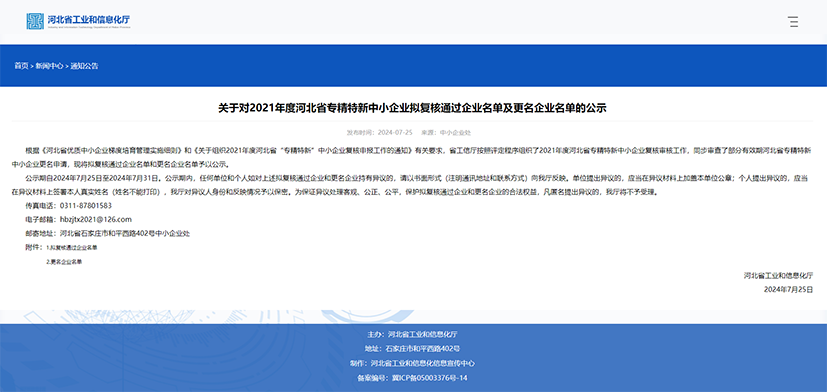Go to 首页 in the breadcrumb
This screenshot has width=827, height=392.
coord(21,66)
